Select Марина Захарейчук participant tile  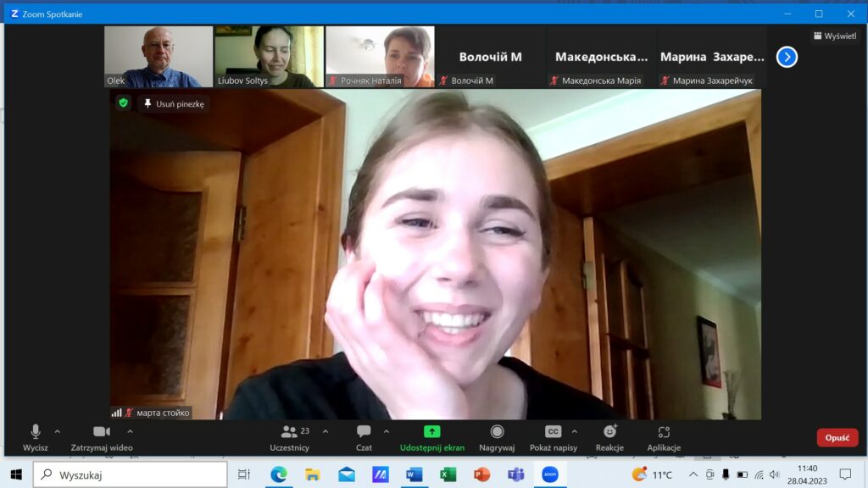[712, 57]
